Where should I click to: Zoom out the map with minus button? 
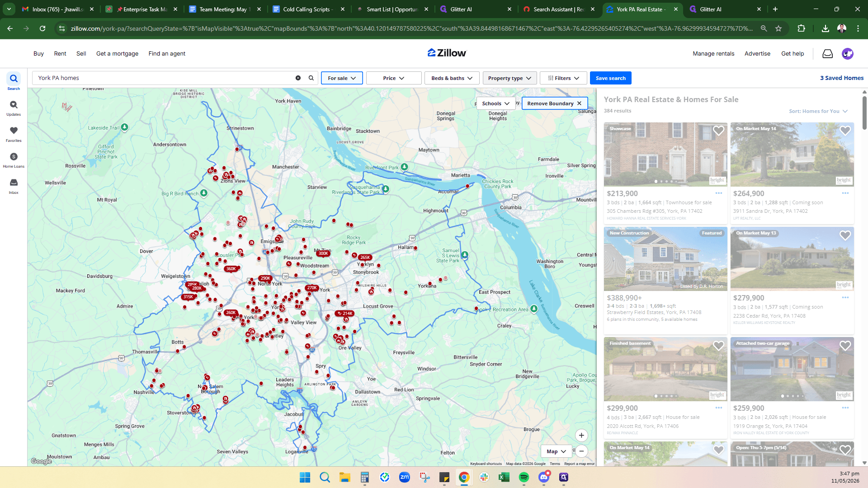(581, 451)
